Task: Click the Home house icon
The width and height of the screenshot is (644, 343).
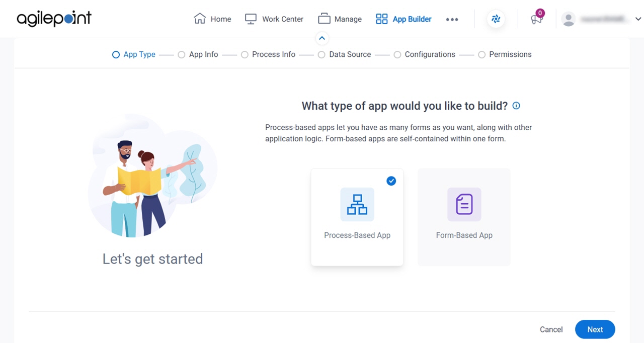Action: click(x=200, y=19)
